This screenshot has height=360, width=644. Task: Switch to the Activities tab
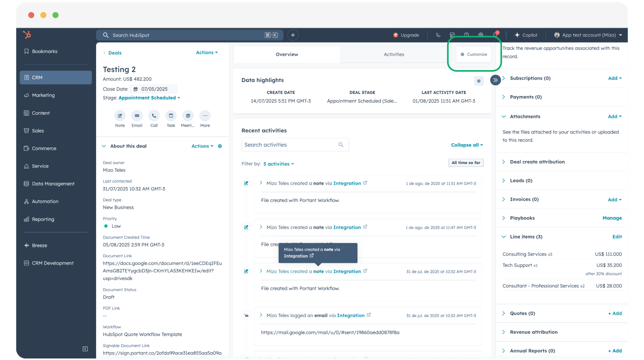tap(394, 55)
